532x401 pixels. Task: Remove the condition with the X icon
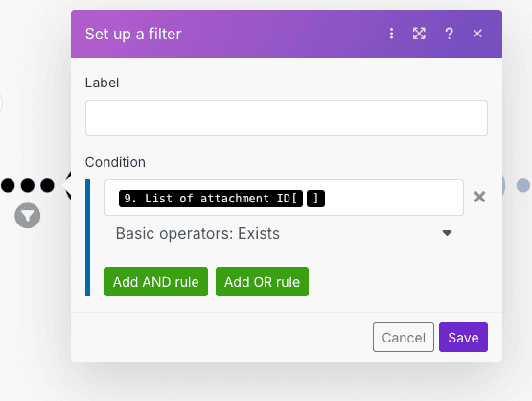tap(479, 197)
